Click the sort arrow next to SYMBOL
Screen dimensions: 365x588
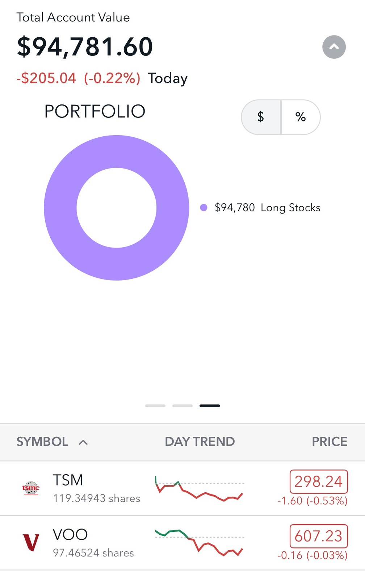pos(83,442)
